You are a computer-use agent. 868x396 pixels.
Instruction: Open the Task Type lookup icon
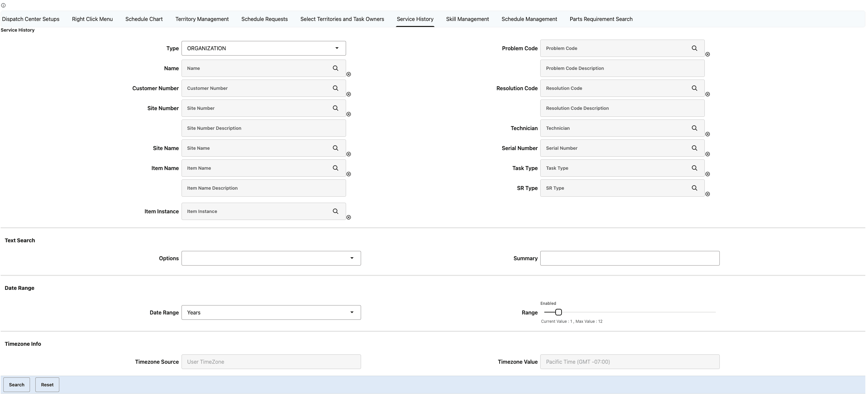(694, 168)
